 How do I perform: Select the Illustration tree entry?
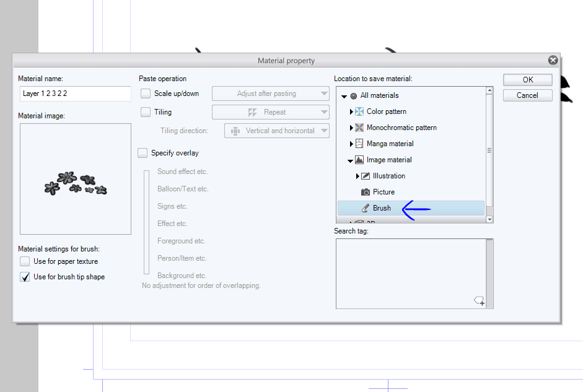pos(411,176)
